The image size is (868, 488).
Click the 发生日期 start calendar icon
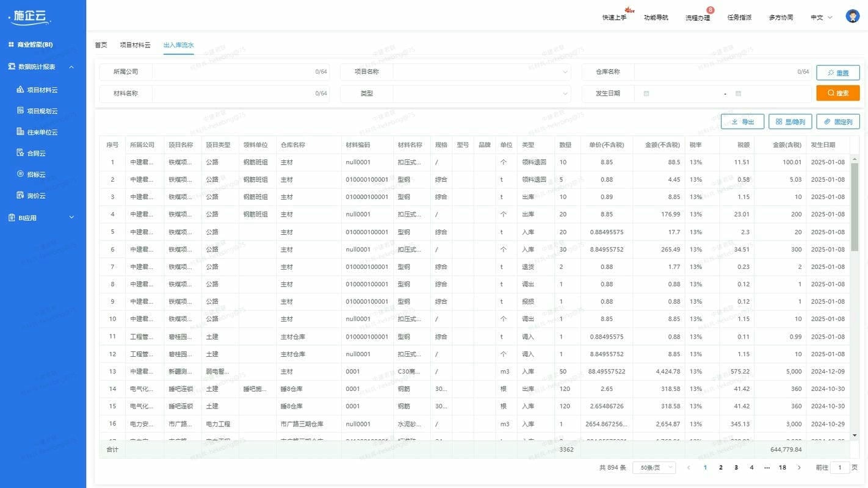coord(646,93)
